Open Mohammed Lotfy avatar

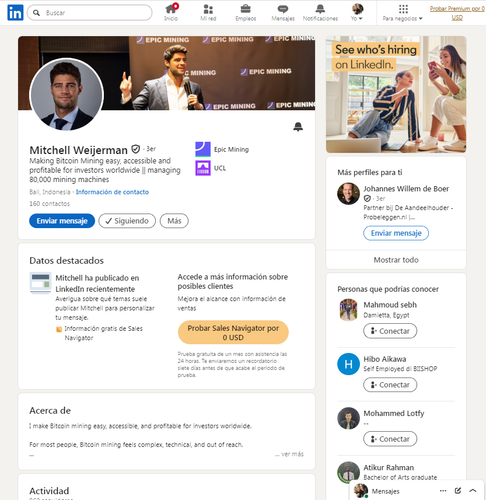click(348, 418)
